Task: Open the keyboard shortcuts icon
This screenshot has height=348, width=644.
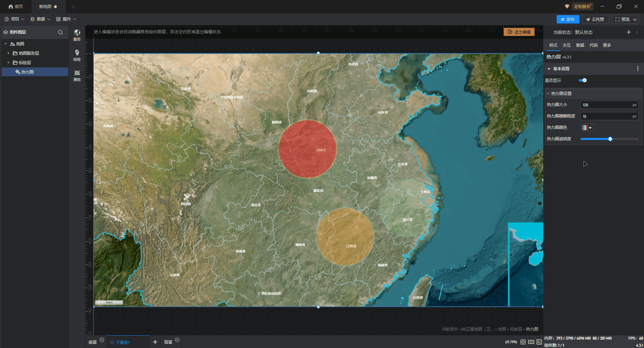Action: tap(531, 342)
